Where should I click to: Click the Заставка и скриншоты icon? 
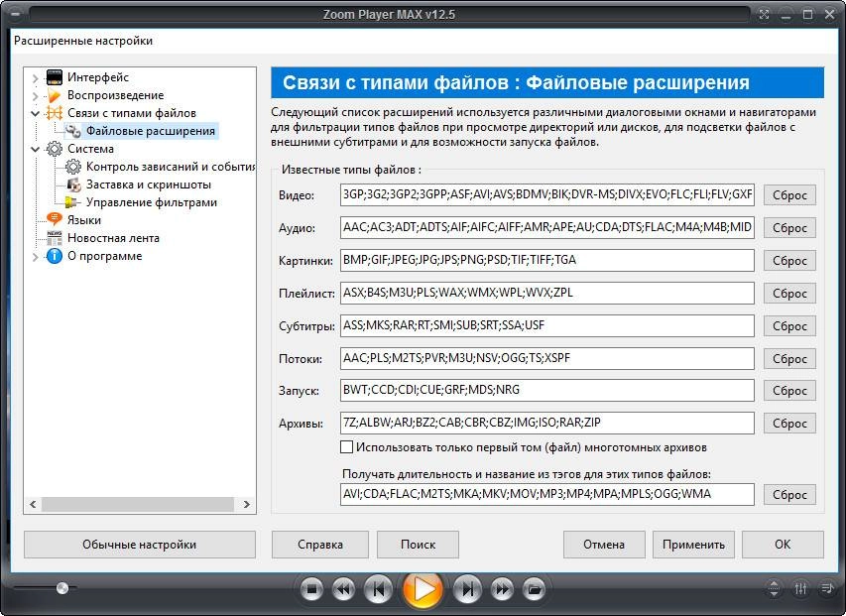(x=72, y=185)
